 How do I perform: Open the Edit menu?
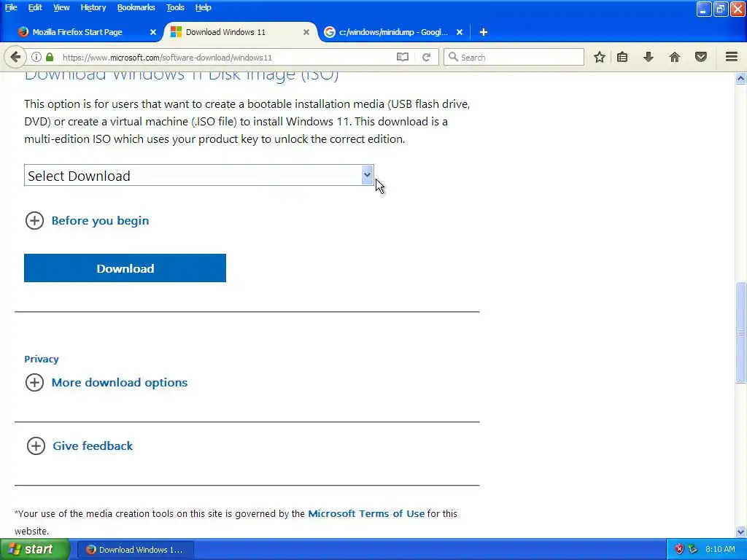[x=35, y=7]
